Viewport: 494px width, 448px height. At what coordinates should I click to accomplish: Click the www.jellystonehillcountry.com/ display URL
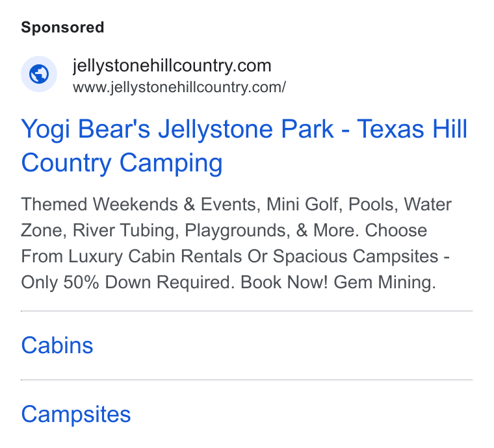[179, 87]
